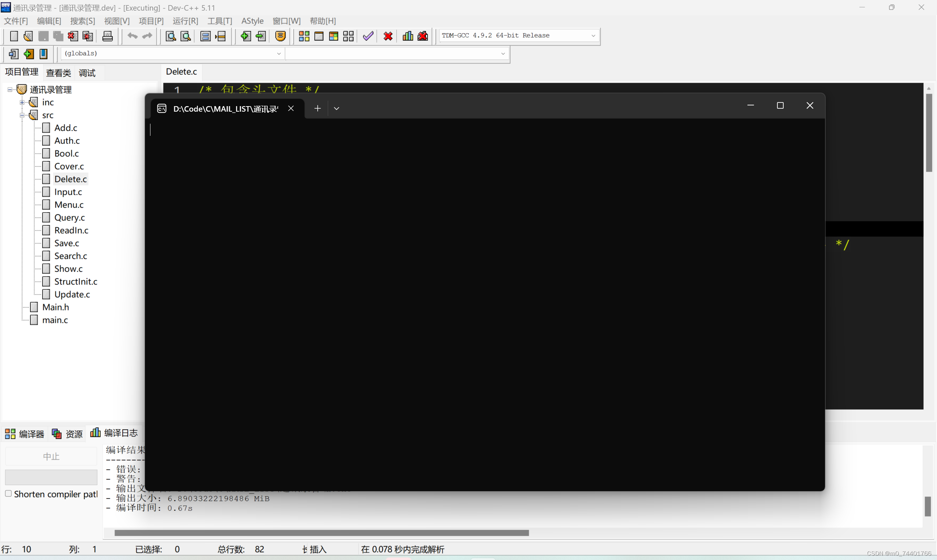Viewport: 937px width, 560px height.
Task: Open the (globals) class browser dropdown
Action: 279,53
